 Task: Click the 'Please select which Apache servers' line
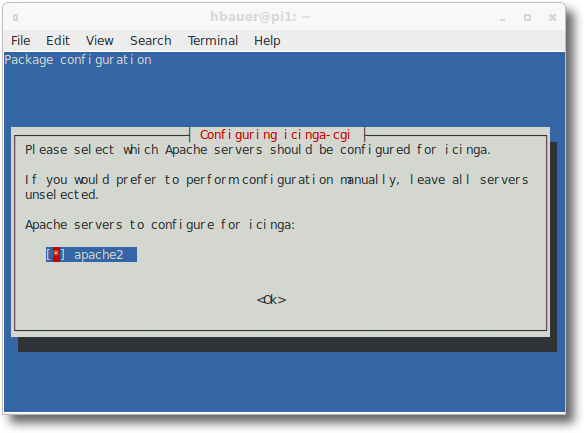258,150
